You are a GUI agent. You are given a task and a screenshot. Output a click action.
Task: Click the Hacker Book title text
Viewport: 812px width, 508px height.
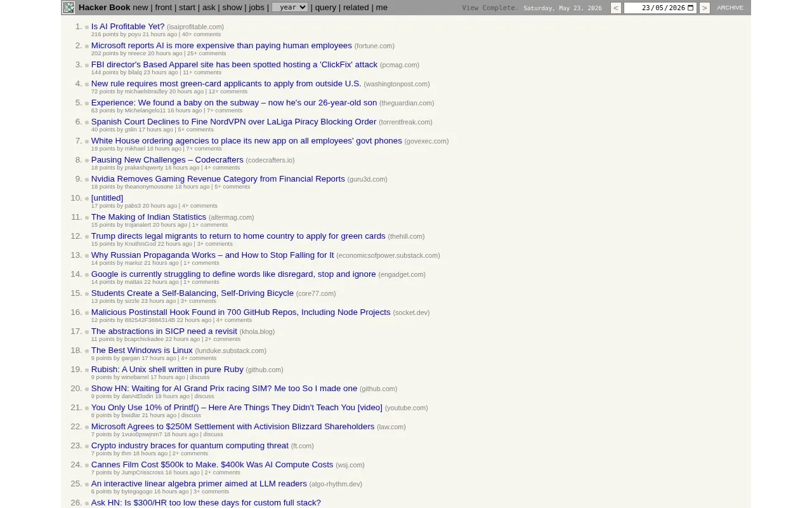point(105,8)
